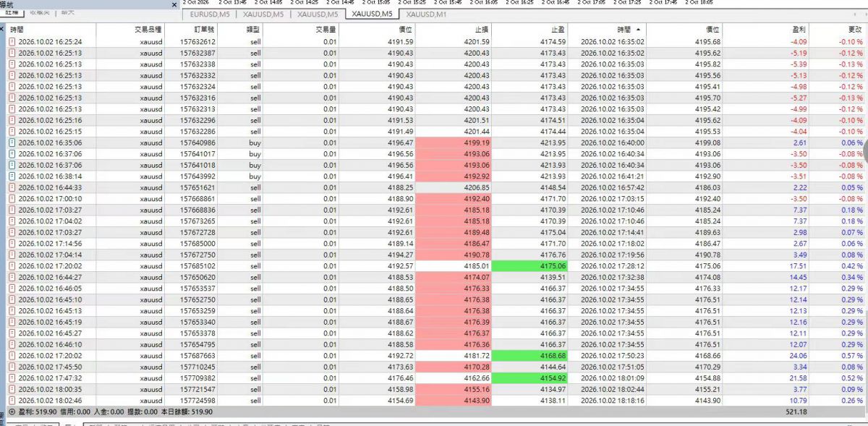Click the sell icon of order 157651621

point(12,187)
